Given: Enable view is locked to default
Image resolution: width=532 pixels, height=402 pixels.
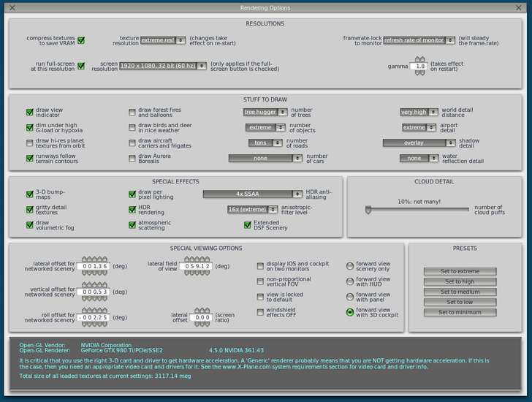Looking at the screenshot, I should [260, 297].
